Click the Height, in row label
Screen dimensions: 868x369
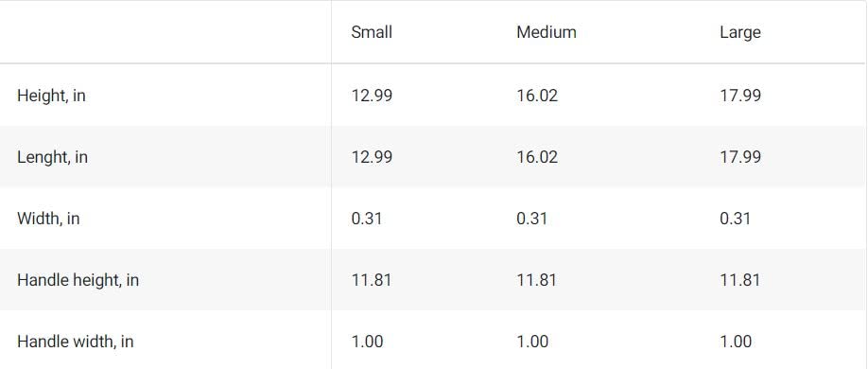pyautogui.click(x=51, y=96)
